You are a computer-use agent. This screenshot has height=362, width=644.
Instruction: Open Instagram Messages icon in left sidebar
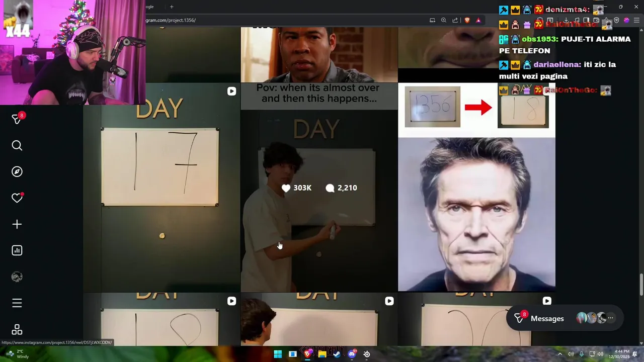tap(17, 119)
